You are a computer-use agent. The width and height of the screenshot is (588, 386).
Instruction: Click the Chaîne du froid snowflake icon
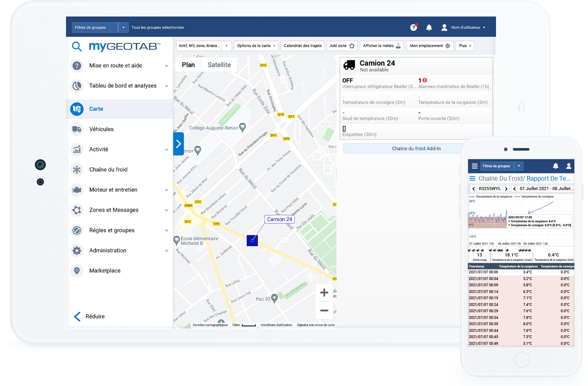[x=77, y=170]
